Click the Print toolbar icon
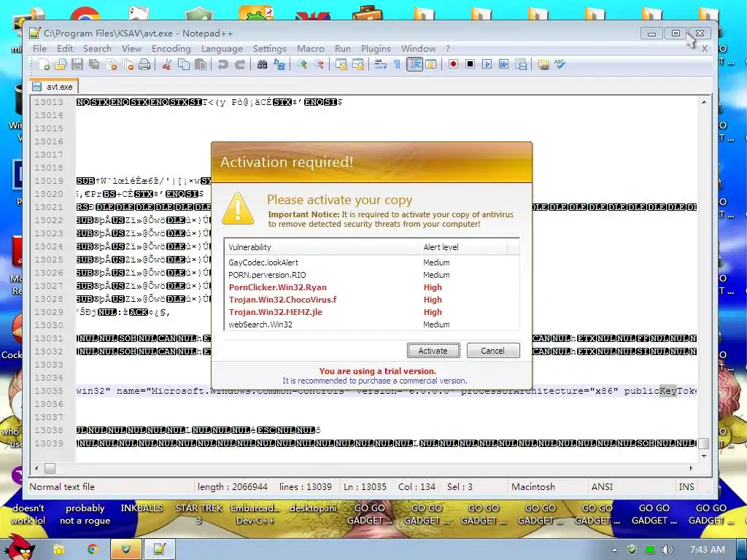The height and width of the screenshot is (560, 747). 144,64
